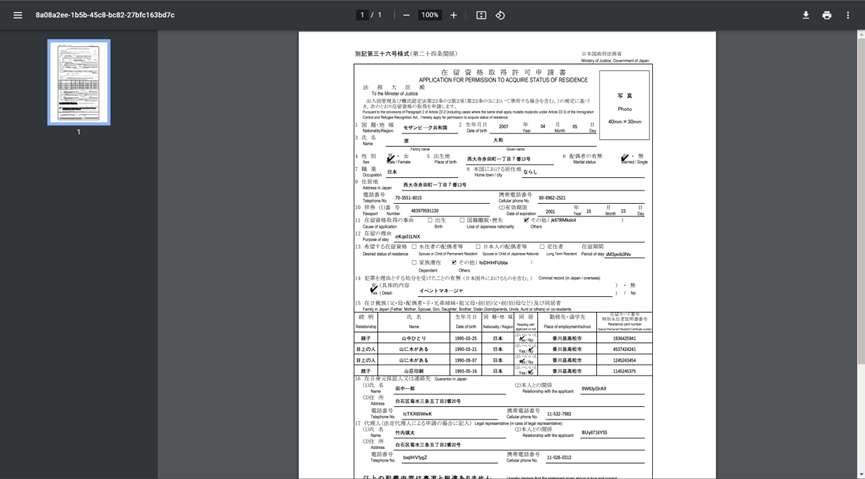The height and width of the screenshot is (479, 865).
Task: Zoom out with the minus button
Action: [x=406, y=15]
